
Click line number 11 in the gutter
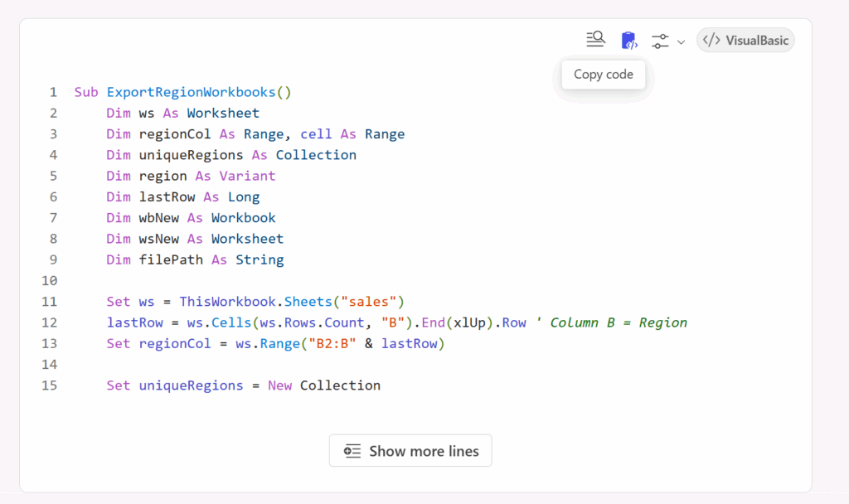pyautogui.click(x=50, y=301)
